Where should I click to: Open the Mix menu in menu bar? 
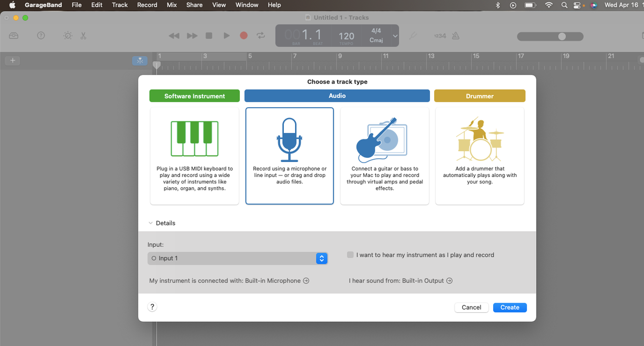[172, 5]
